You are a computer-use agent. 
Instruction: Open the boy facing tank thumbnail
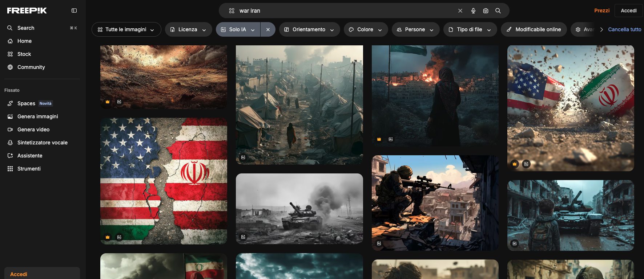pyautogui.click(x=571, y=216)
